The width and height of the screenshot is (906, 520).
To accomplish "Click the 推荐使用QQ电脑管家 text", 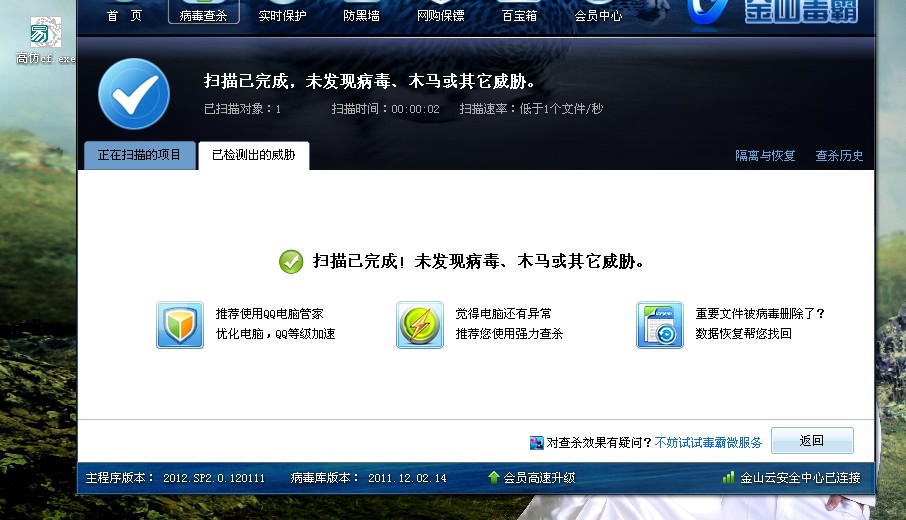I will click(269, 314).
